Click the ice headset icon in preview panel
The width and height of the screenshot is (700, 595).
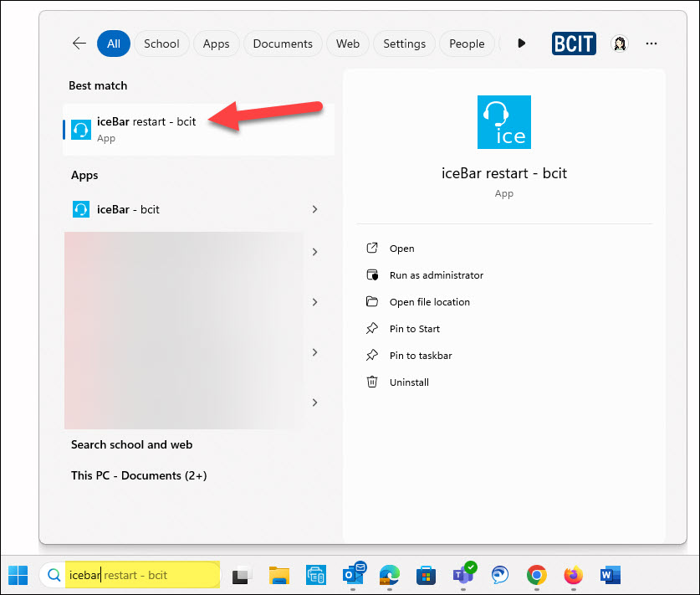503,121
